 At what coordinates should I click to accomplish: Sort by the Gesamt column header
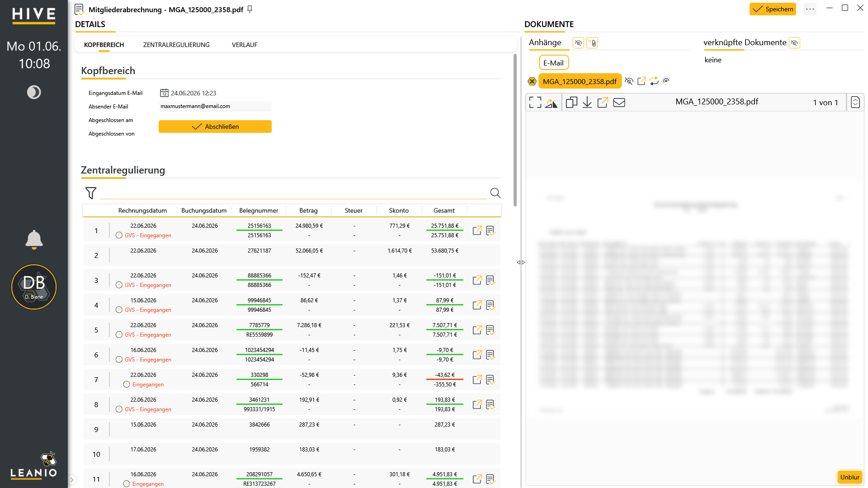444,211
